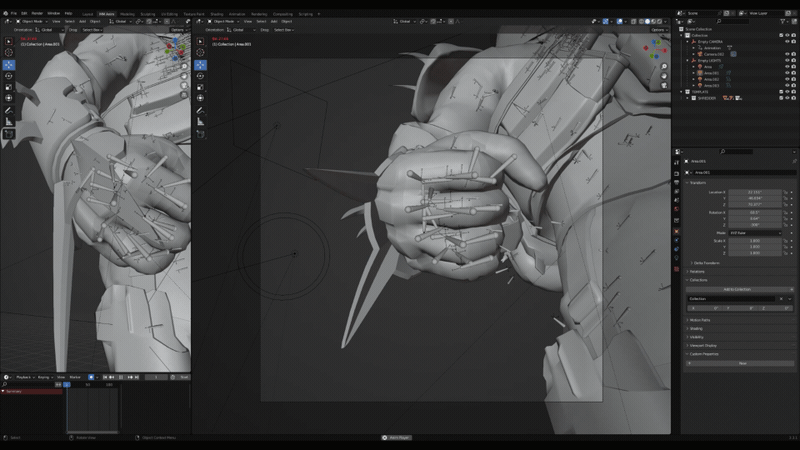
Task: Click zoom magnifier gizmo in right viewport
Action: 664,67
